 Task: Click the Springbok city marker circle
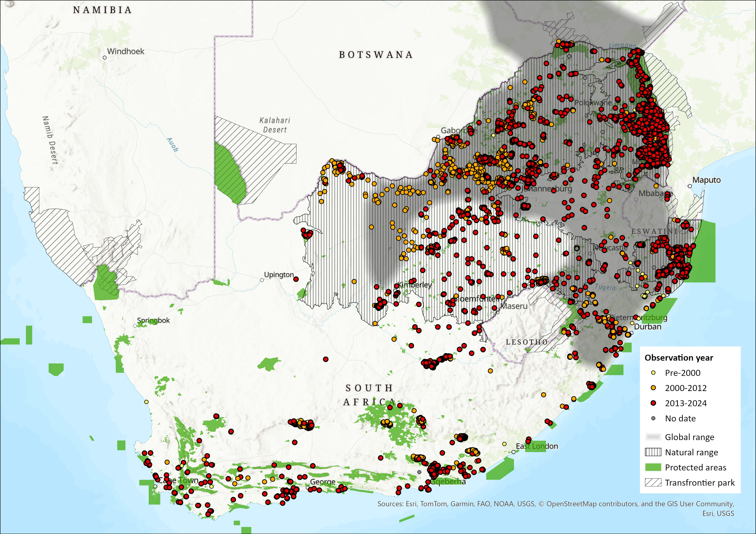click(x=135, y=326)
